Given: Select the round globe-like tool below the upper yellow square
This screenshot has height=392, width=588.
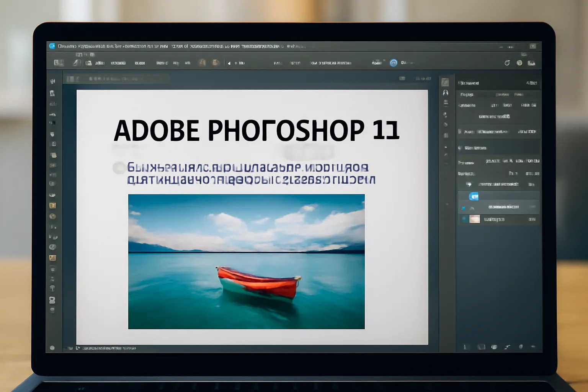Looking at the screenshot, I should [53, 216].
